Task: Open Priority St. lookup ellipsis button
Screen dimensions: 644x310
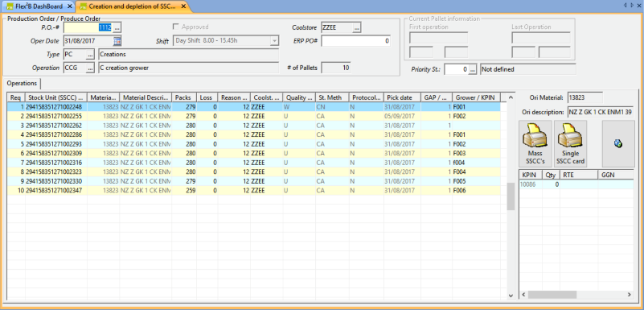Action: [472, 69]
